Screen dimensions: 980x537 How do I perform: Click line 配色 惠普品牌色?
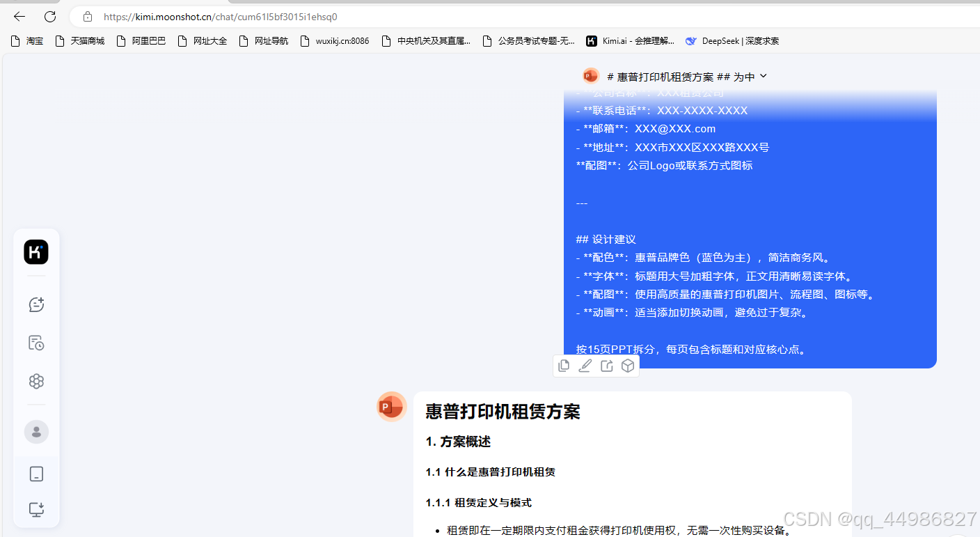(704, 258)
